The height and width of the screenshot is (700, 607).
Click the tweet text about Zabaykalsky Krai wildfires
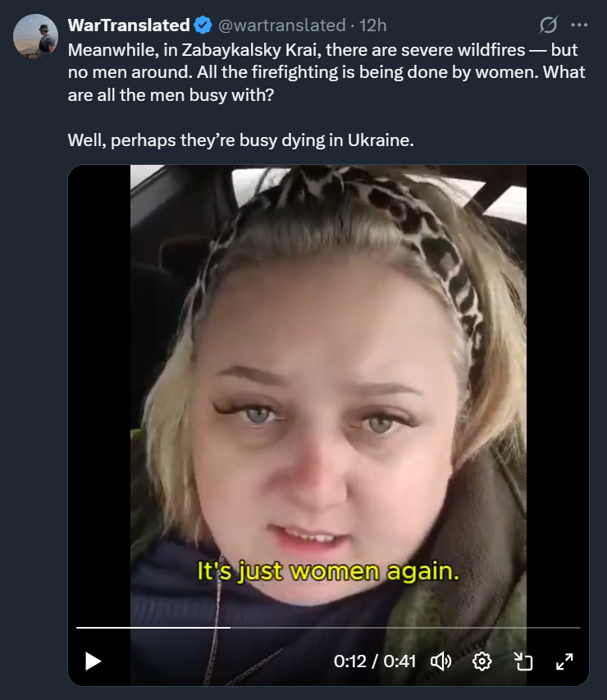326,72
